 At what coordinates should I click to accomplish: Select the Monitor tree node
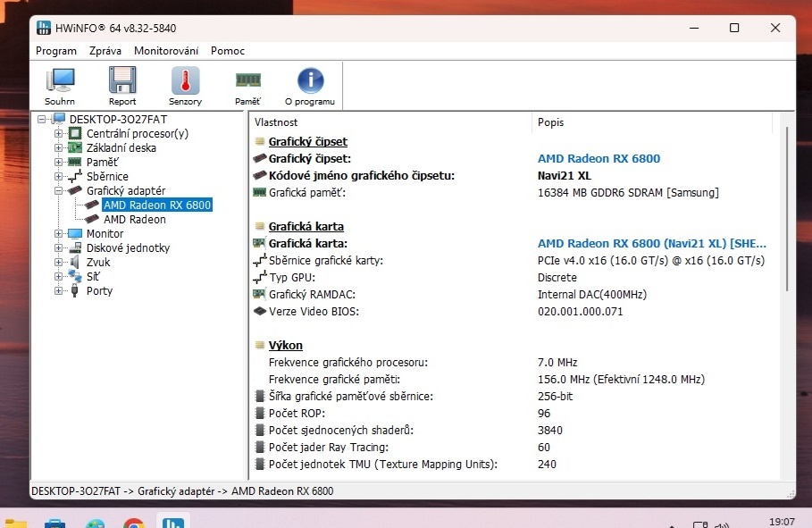[x=105, y=233]
